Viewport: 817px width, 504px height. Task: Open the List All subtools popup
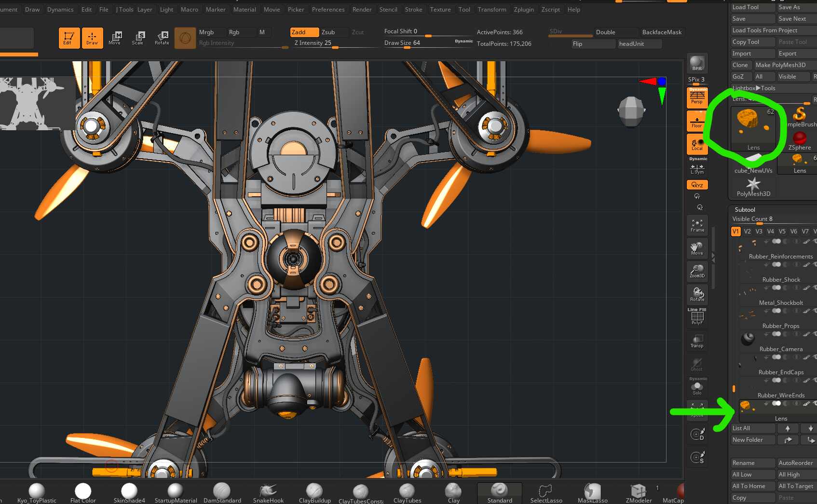[x=752, y=428]
